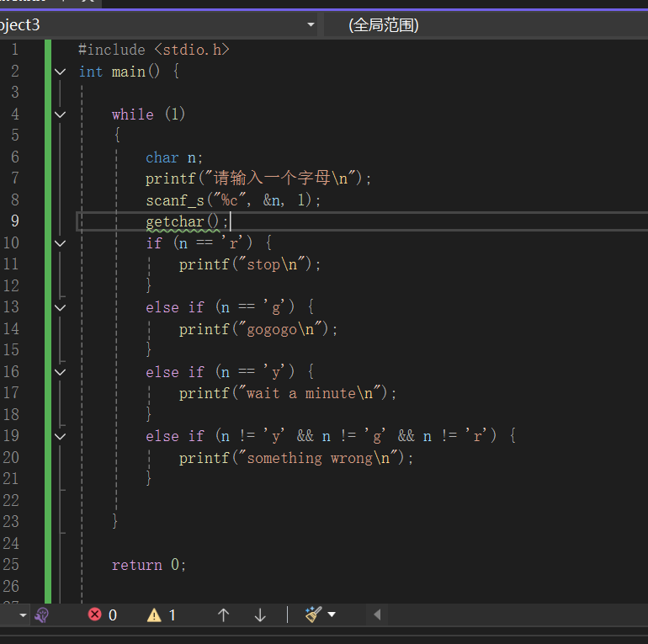Click the printf "stop\n" statement
648x644 pixels.
point(250,264)
